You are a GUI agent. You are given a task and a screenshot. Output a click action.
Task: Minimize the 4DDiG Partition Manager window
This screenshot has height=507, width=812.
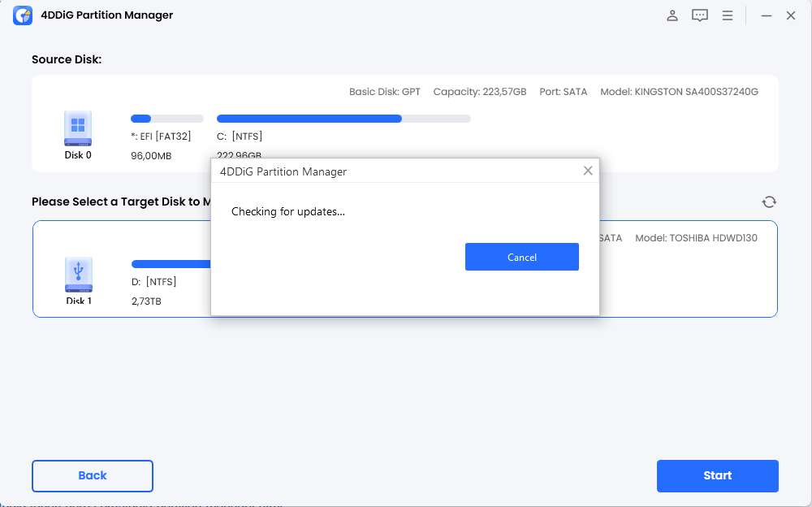pos(767,15)
